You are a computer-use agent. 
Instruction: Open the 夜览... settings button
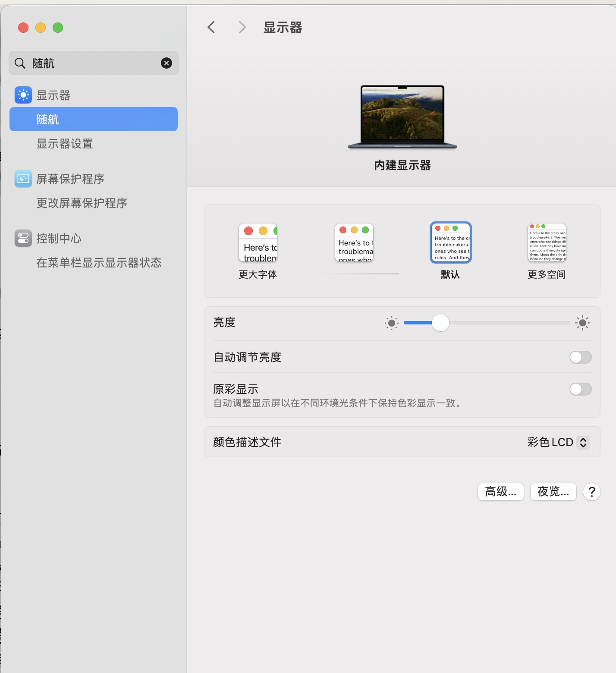point(553,492)
